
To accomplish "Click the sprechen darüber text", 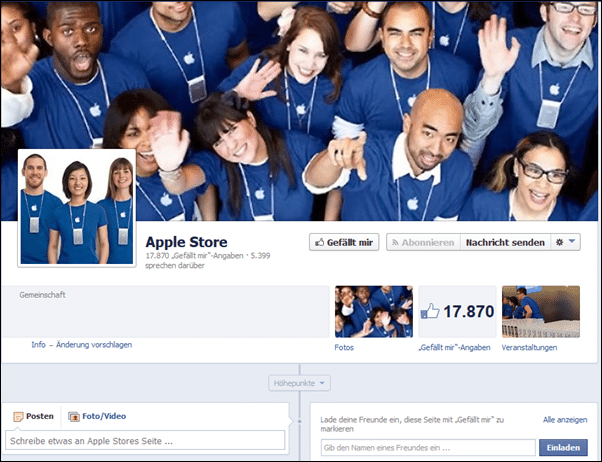I will (x=175, y=265).
